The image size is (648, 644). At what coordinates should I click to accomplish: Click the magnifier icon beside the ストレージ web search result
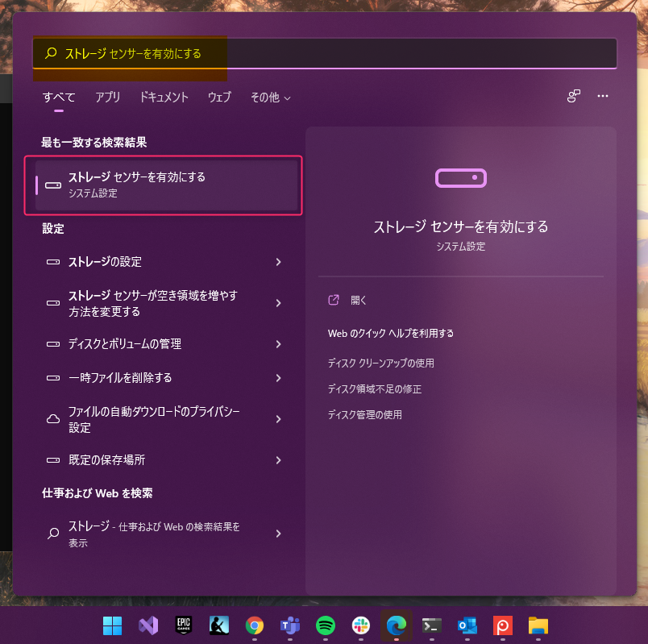[x=56, y=534]
